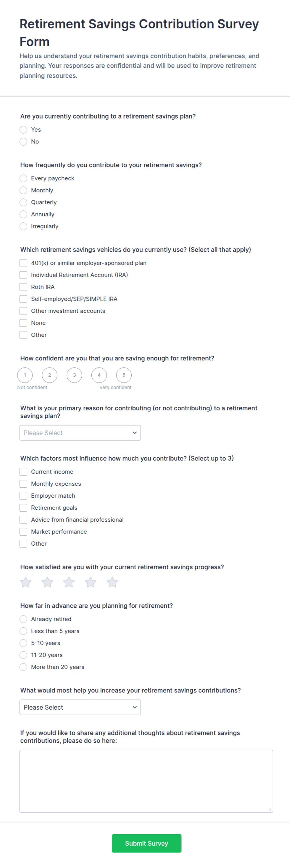Select the second satisfaction star
This screenshot has width=290, height=868.
pos(47,582)
